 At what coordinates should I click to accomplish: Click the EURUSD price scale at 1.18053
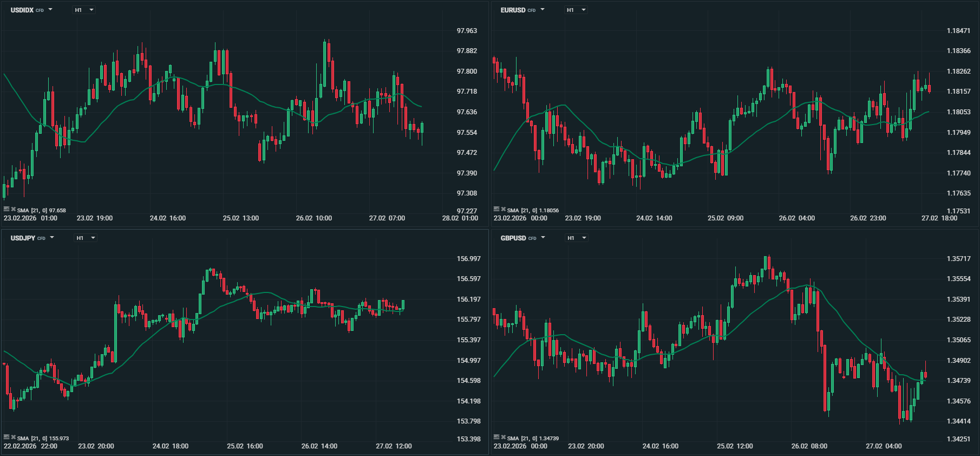[x=958, y=112]
